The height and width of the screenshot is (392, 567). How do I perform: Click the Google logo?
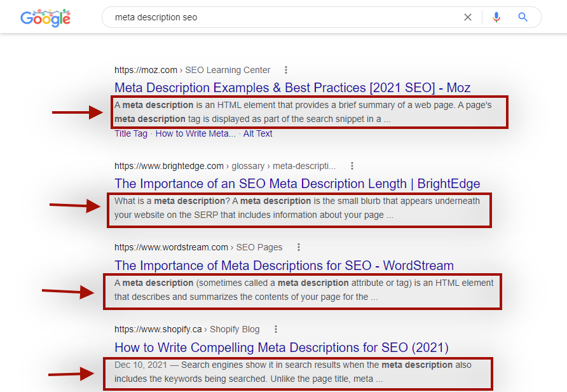click(x=46, y=18)
